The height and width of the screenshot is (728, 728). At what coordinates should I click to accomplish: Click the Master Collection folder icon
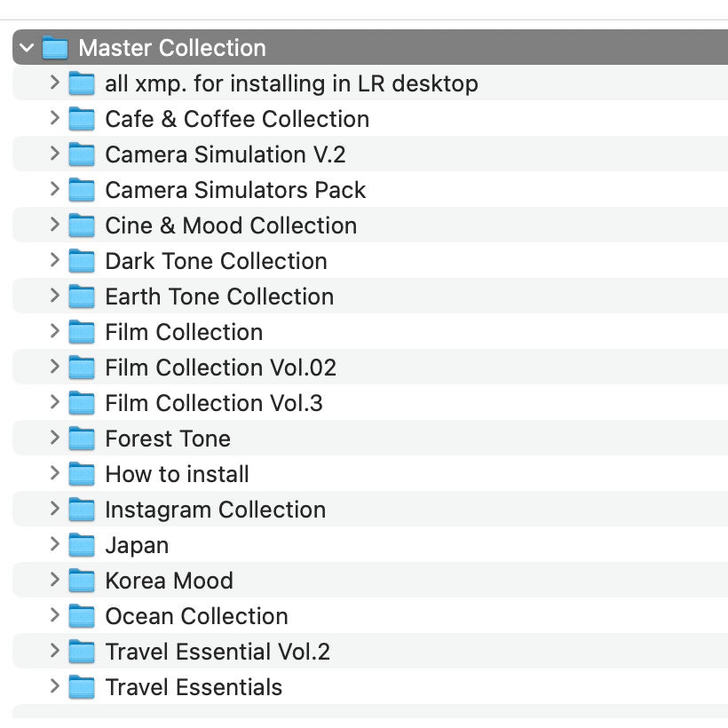click(x=55, y=48)
